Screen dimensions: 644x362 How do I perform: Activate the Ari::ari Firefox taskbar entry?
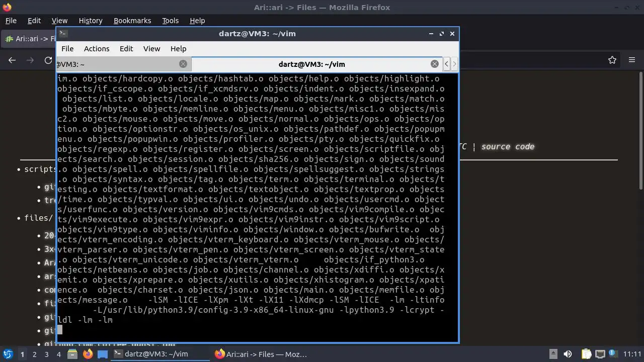click(x=262, y=354)
